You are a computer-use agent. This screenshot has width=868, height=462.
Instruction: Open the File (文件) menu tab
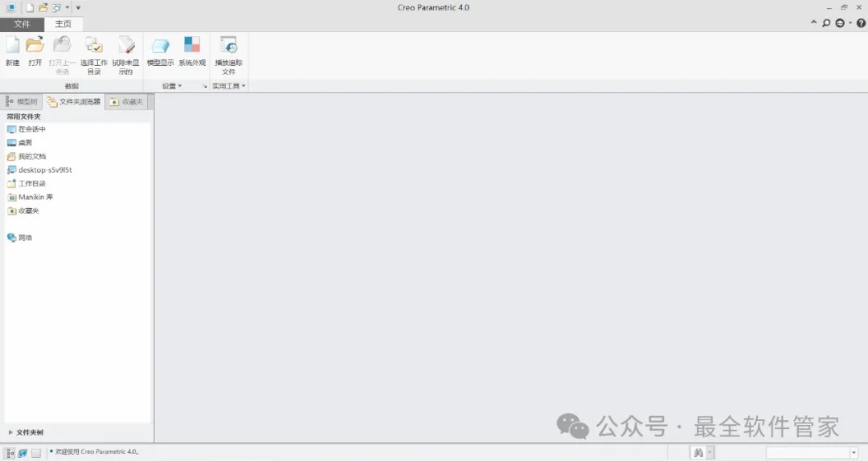(23, 24)
